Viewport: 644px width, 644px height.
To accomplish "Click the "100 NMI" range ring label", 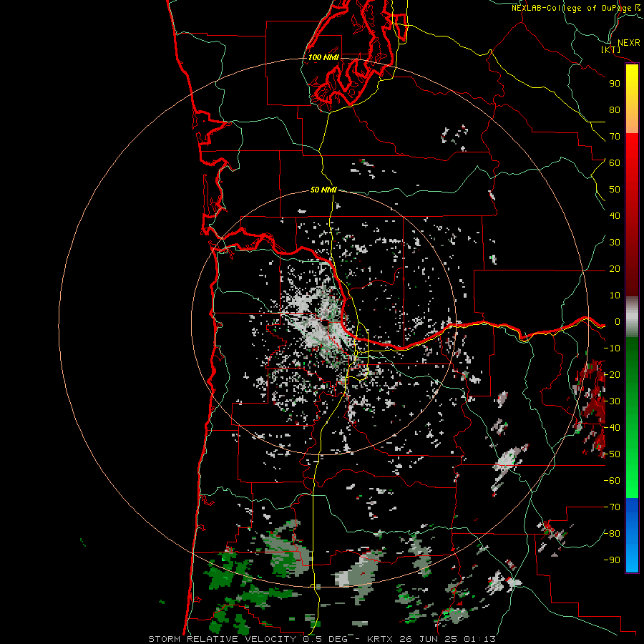I will 323,57.
